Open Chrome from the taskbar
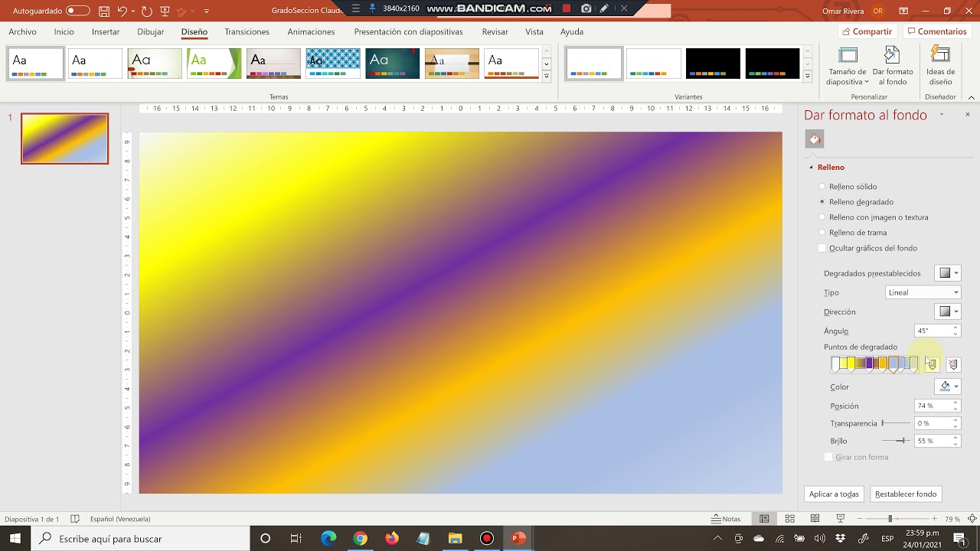 tap(360, 539)
